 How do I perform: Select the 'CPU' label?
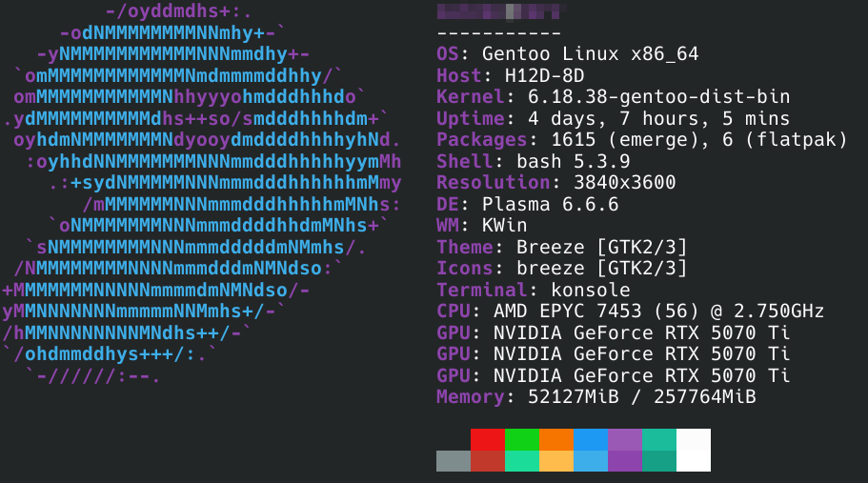point(454,312)
